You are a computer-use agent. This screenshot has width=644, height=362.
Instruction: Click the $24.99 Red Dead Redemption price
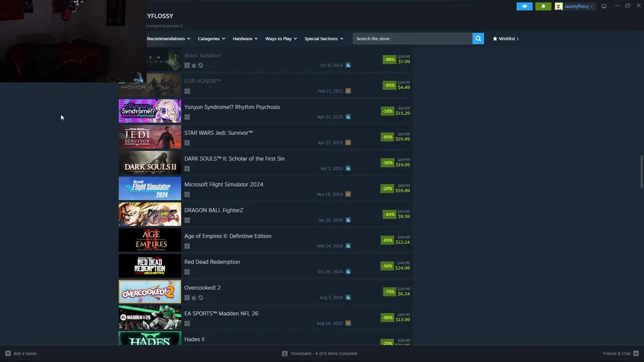pos(403,268)
